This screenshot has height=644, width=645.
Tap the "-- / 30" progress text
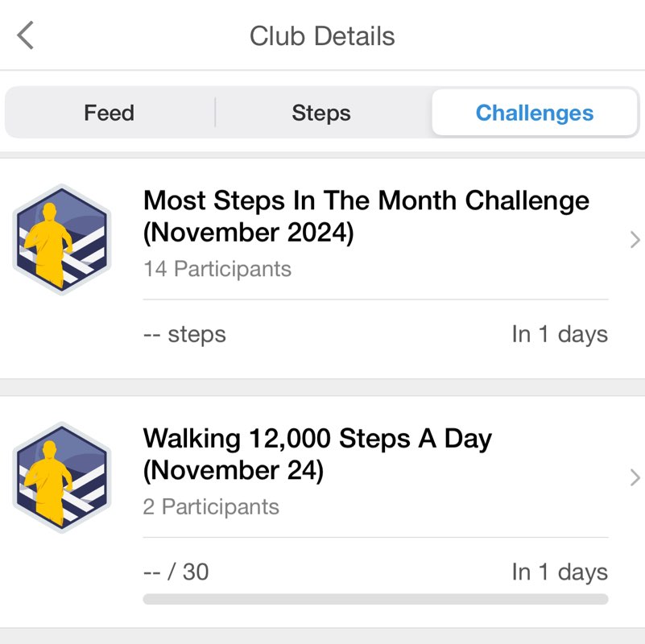point(176,572)
